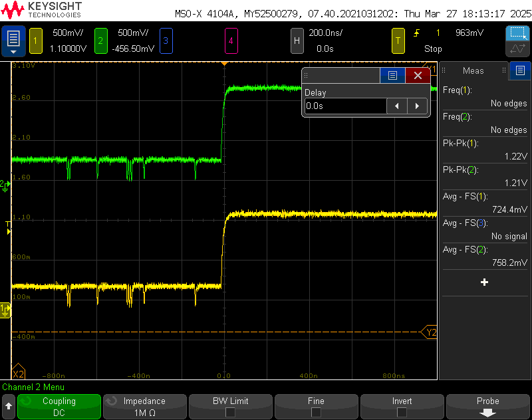Select Avg - FS(1) measurement 724.4mV

coord(485,203)
